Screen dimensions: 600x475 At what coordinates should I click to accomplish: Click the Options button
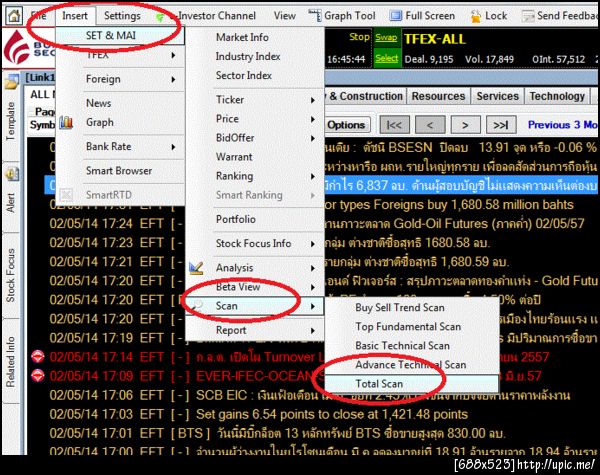[x=346, y=125]
